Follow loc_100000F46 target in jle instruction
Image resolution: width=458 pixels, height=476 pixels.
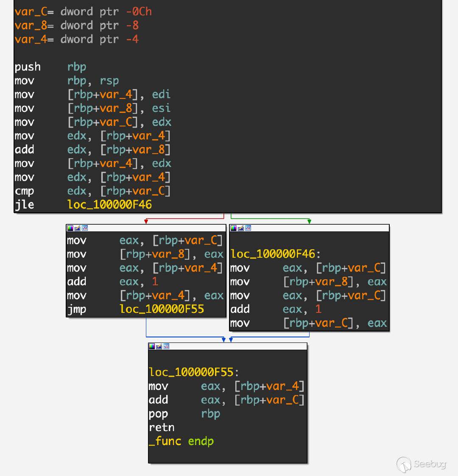[x=109, y=205]
